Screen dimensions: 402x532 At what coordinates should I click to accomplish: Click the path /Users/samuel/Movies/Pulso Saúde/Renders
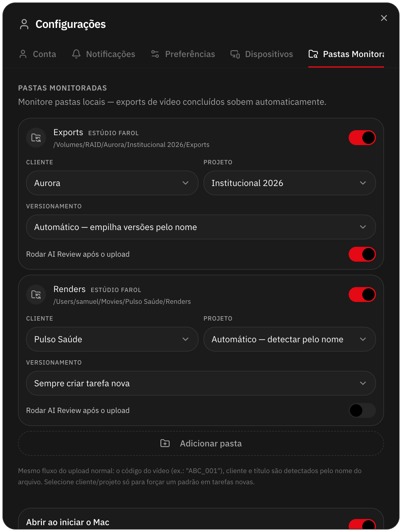(x=122, y=302)
